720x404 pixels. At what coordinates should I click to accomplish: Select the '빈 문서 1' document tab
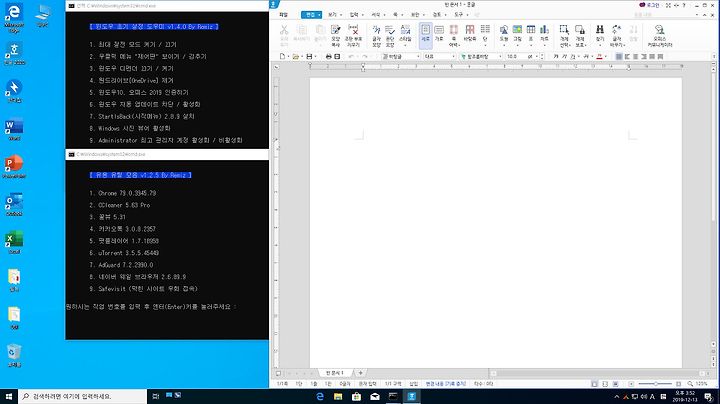point(334,373)
